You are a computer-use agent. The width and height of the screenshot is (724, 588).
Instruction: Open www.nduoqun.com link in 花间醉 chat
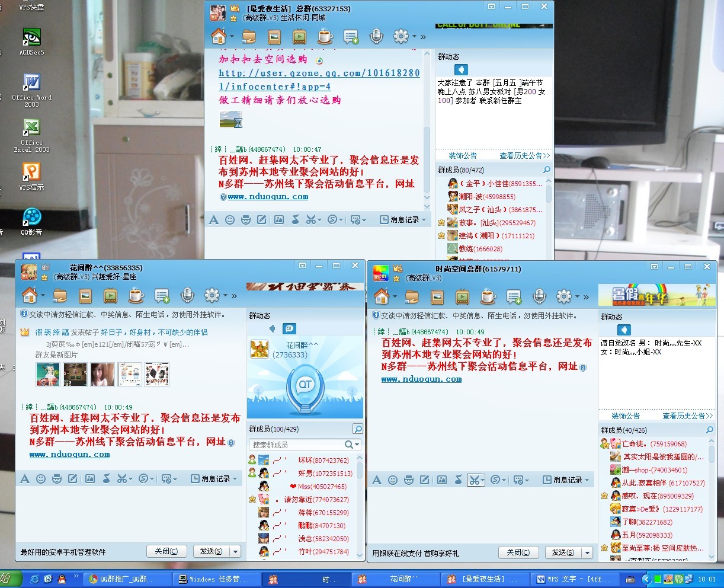tap(70, 455)
